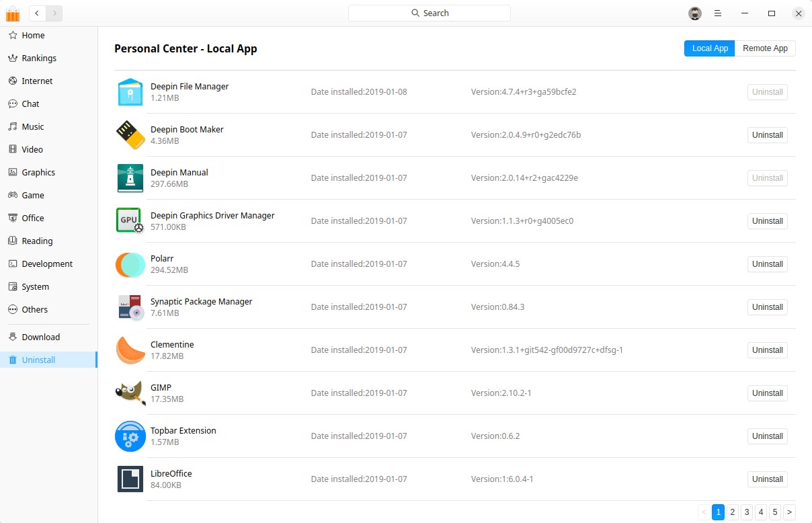Go to page 2
The width and height of the screenshot is (812, 523).
point(733,512)
